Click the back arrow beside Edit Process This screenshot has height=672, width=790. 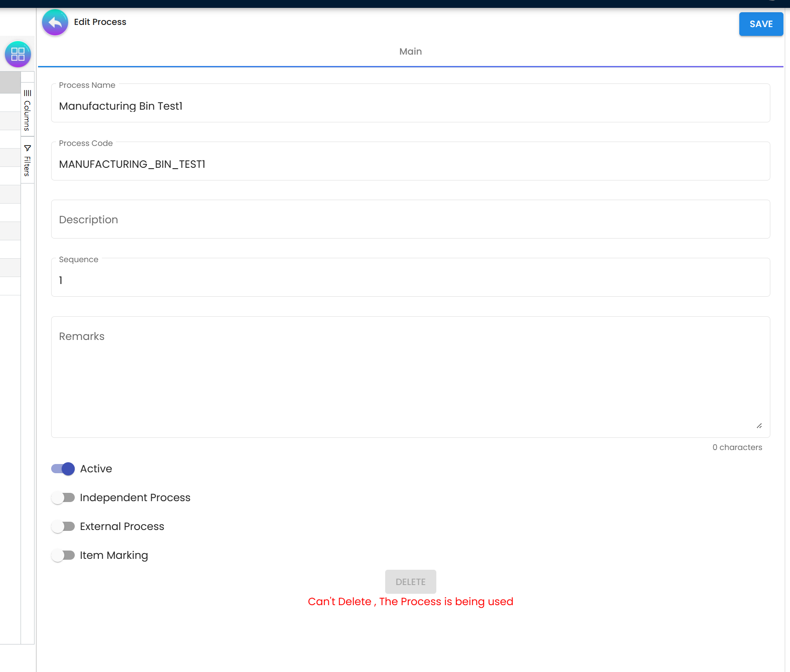55,22
